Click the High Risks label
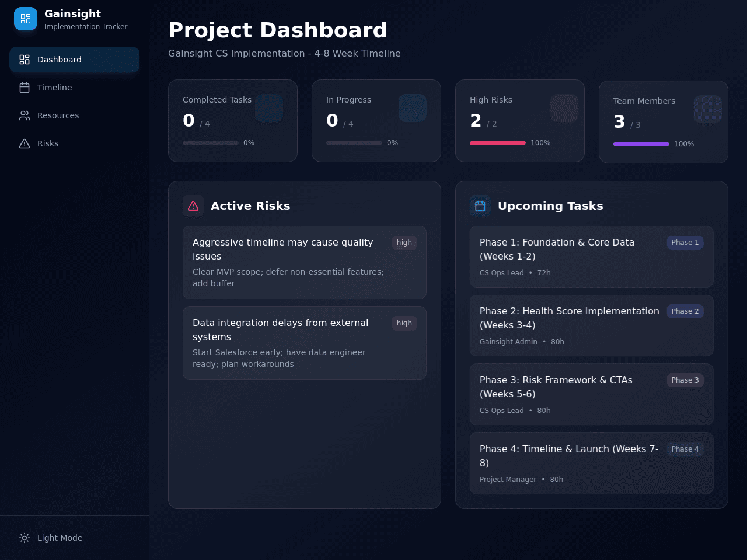The height and width of the screenshot is (560, 747). pos(491,100)
